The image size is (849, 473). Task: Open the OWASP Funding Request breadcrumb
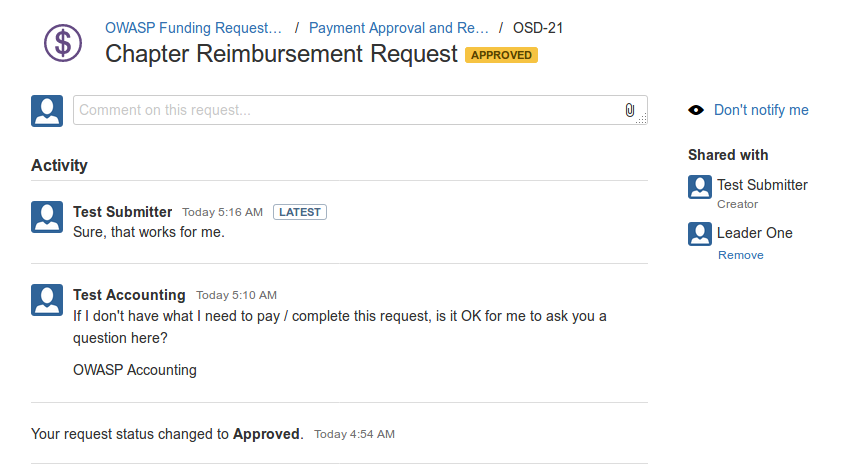click(x=194, y=28)
